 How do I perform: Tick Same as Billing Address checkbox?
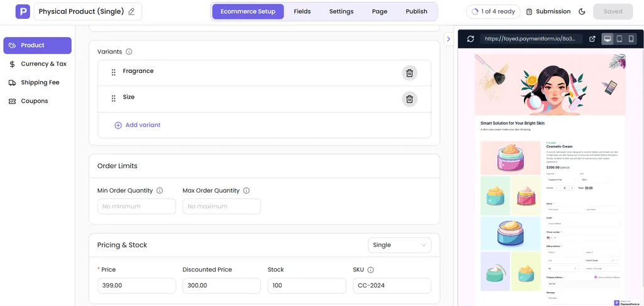pos(596,277)
